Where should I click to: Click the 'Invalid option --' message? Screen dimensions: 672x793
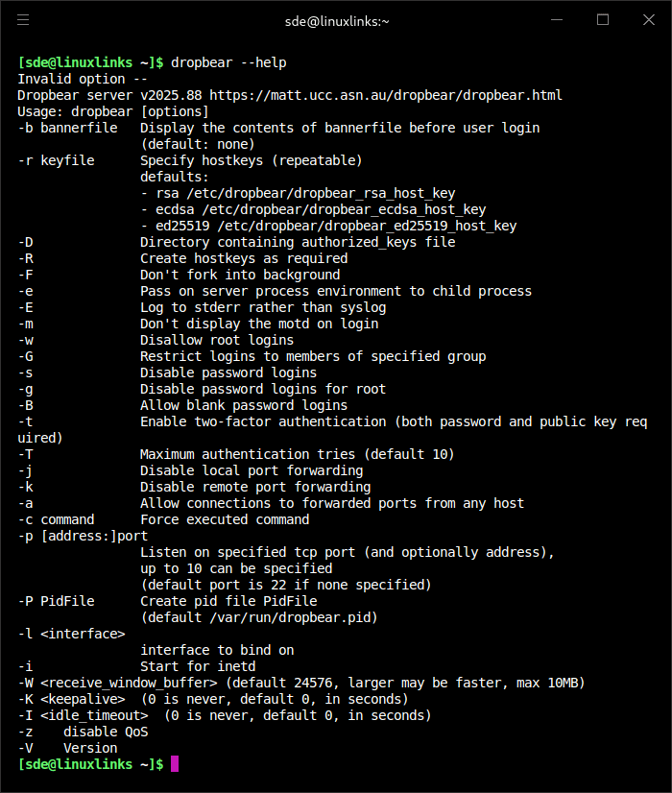click(83, 79)
